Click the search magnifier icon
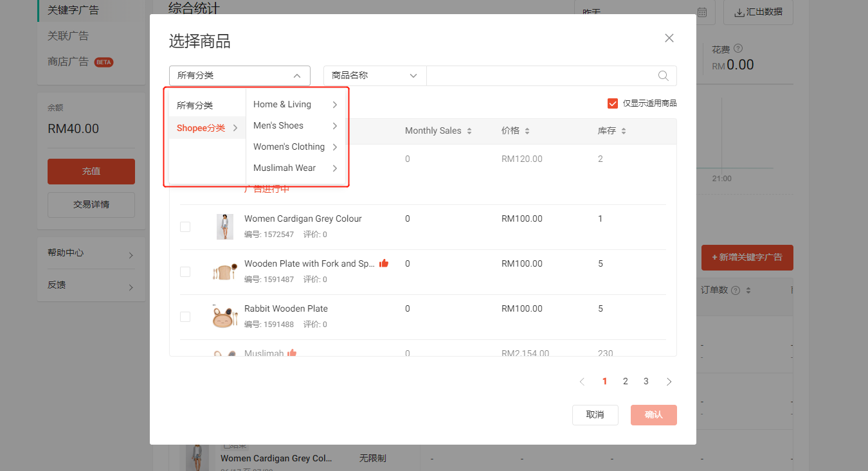 click(664, 76)
